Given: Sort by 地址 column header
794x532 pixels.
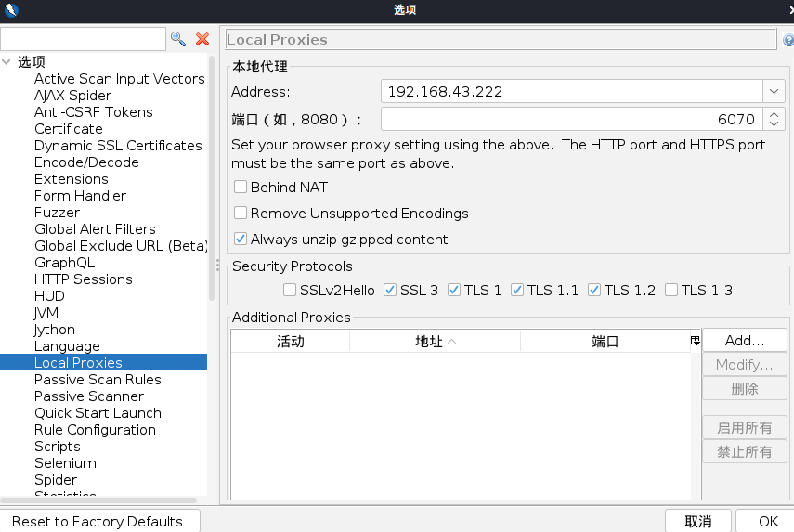Looking at the screenshot, I should coord(435,341).
